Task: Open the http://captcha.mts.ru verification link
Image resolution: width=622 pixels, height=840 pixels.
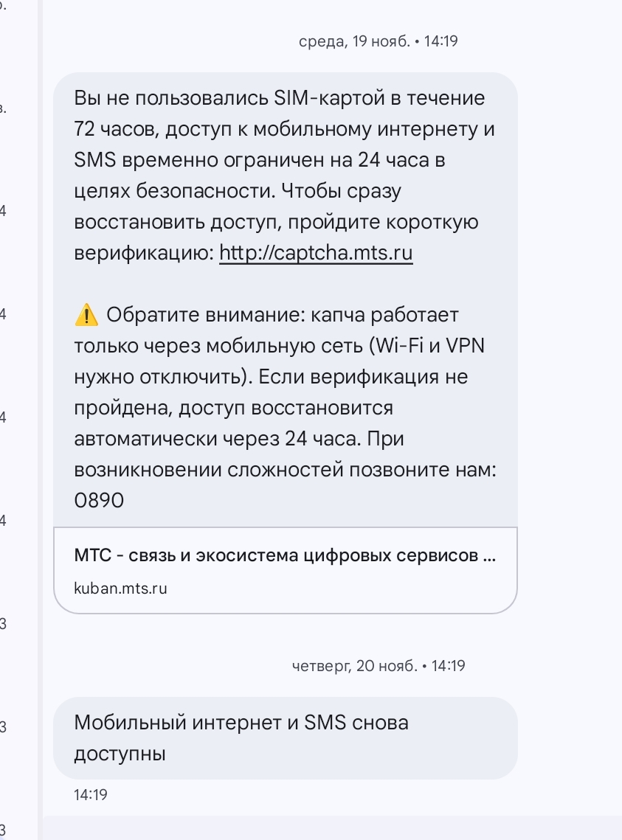Action: pos(316,254)
